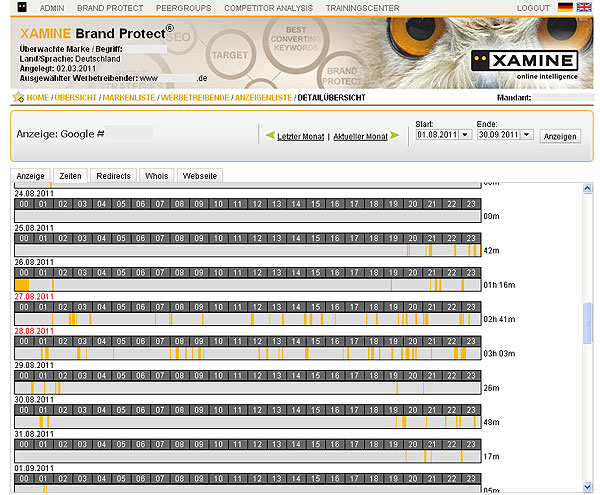This screenshot has height=495, width=600.
Task: Switch to the Anzeige tab
Action: pyautogui.click(x=30, y=176)
